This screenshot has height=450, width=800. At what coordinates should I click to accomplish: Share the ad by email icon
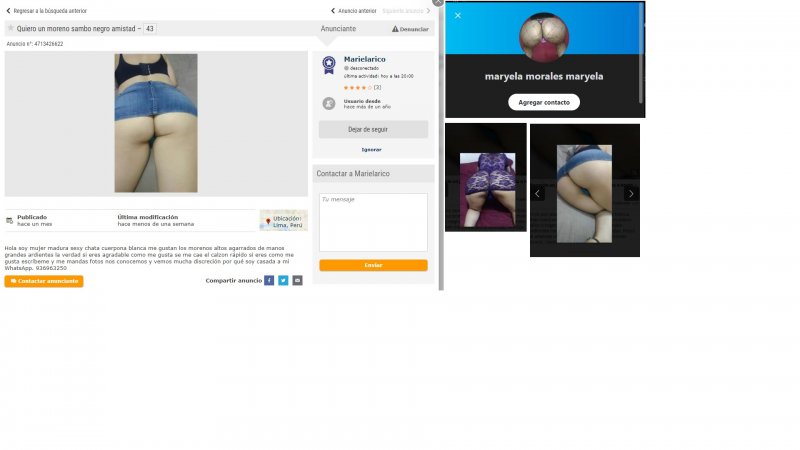(297, 281)
